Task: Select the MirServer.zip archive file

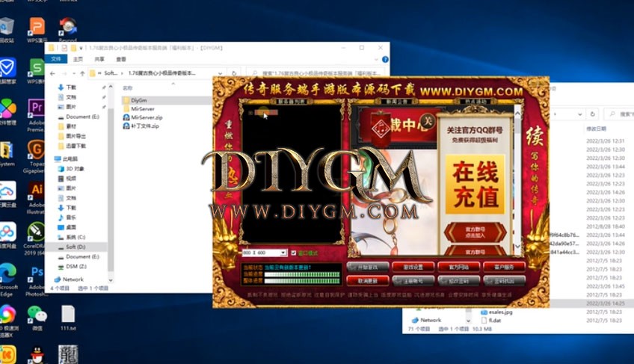Action: [142, 117]
